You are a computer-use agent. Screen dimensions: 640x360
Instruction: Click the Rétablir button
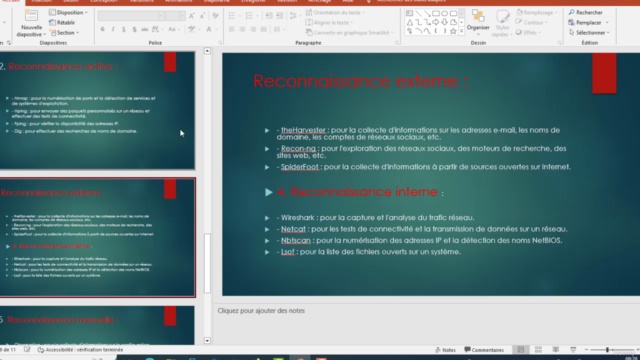[x=62, y=22]
